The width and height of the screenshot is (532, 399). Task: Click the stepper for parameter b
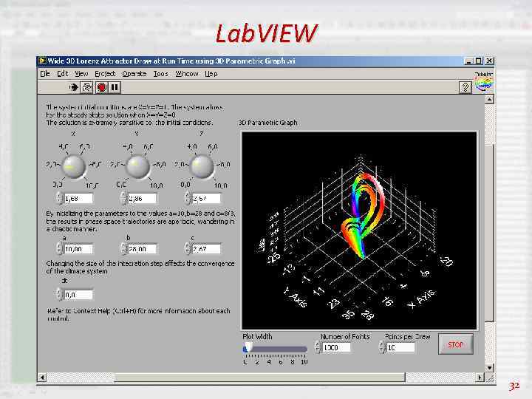point(123,249)
